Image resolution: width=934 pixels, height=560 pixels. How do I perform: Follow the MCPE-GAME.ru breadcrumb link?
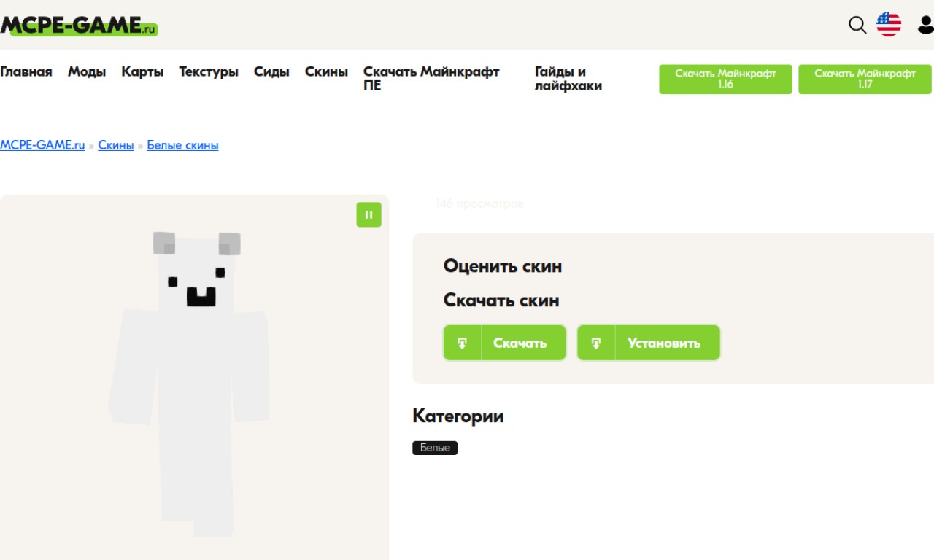[x=42, y=145]
